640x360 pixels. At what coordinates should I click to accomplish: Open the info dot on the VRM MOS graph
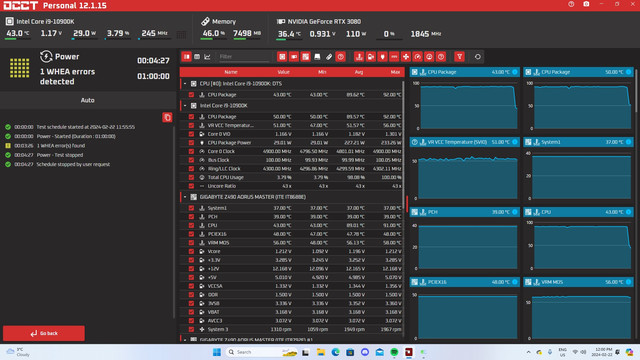[x=629, y=282]
